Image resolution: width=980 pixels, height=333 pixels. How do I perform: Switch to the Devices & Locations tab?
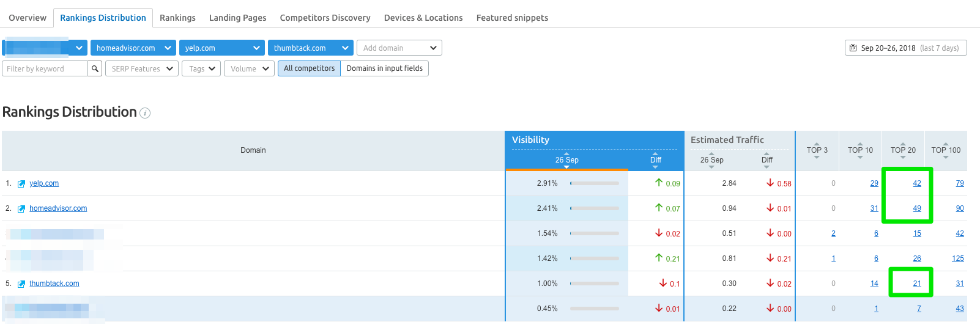423,18
